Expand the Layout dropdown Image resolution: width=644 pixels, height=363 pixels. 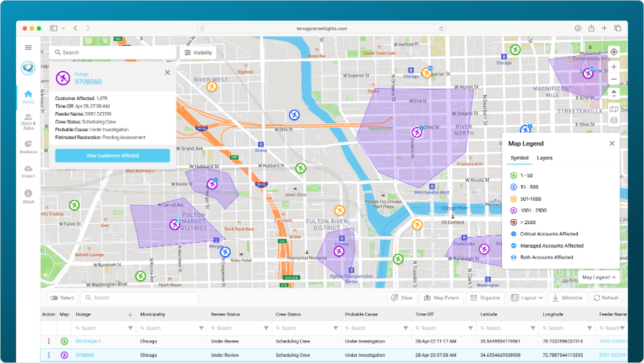(x=527, y=298)
